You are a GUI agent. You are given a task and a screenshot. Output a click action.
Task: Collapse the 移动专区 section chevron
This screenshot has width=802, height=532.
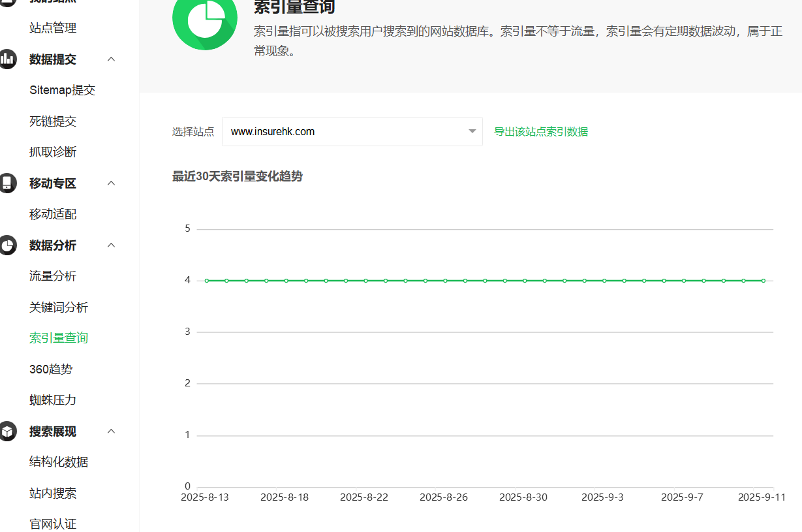tap(111, 183)
